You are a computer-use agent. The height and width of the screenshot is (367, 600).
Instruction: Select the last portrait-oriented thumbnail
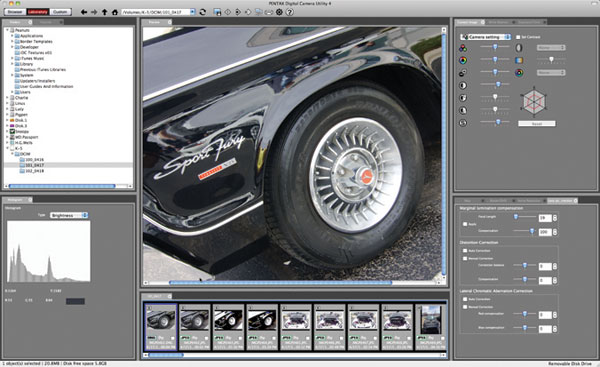(430, 327)
